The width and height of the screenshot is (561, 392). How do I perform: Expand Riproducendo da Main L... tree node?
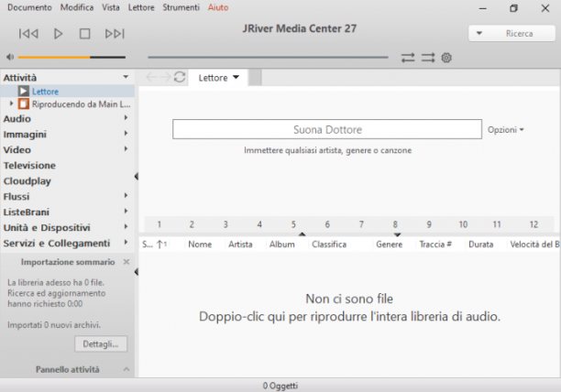point(11,103)
